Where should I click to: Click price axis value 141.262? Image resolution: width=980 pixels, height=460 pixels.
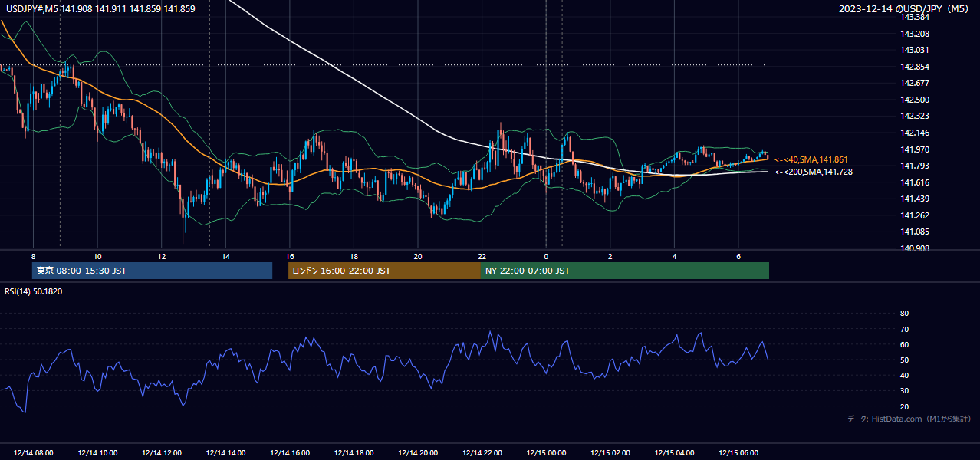(914, 215)
